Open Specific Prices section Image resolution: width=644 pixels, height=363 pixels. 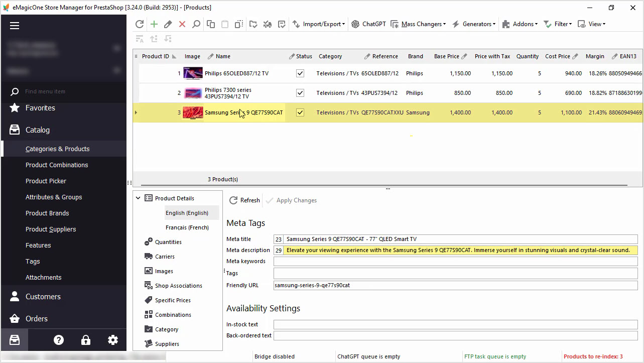(168, 300)
